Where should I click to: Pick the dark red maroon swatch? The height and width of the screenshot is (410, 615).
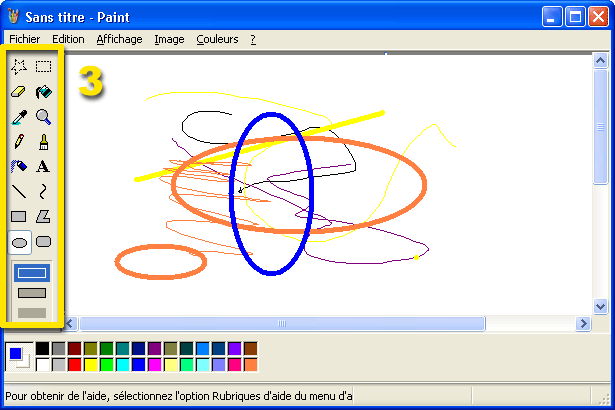tap(75, 348)
